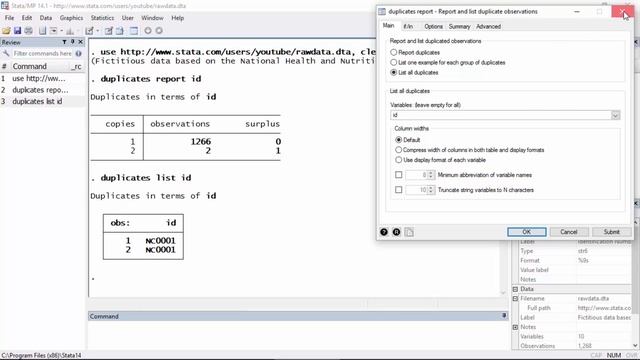The height and width of the screenshot is (360, 640).
Task: Select 'duplicates repo...' in Review history
Action: point(42,90)
